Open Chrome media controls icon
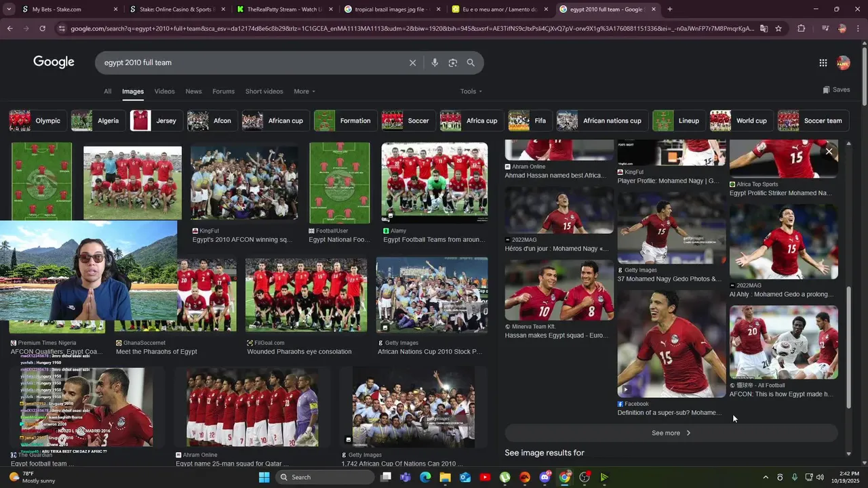The width and height of the screenshot is (868, 488). tap(825, 28)
